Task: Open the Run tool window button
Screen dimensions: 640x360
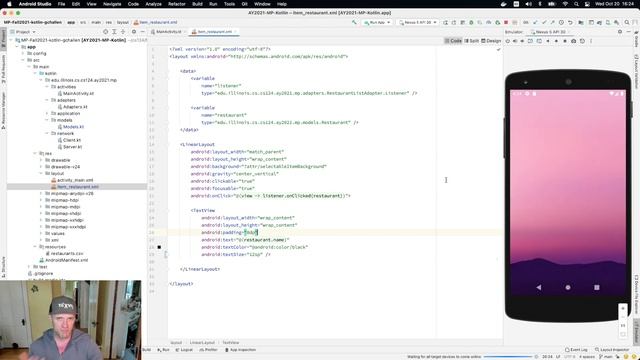Action: (x=163, y=350)
